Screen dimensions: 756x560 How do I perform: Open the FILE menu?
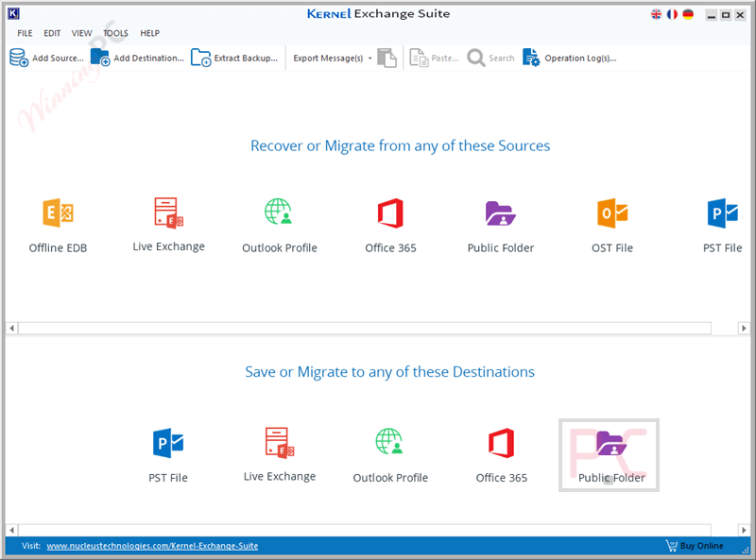25,33
